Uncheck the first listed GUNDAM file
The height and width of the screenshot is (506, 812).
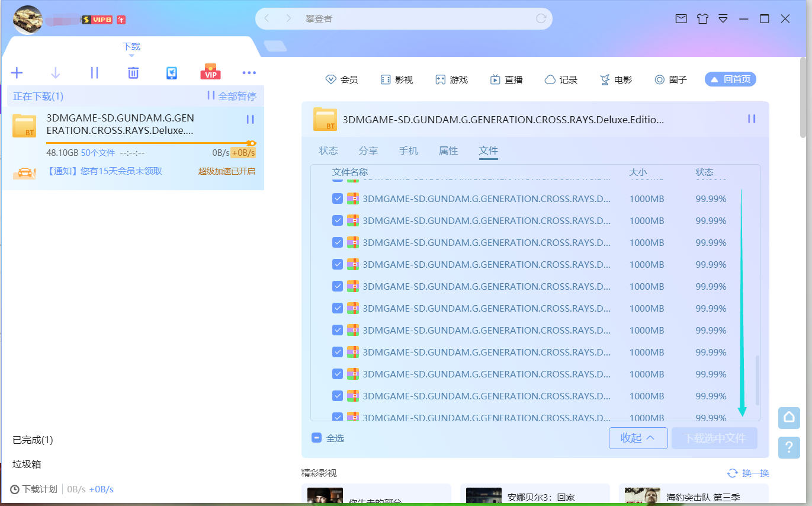[338, 198]
